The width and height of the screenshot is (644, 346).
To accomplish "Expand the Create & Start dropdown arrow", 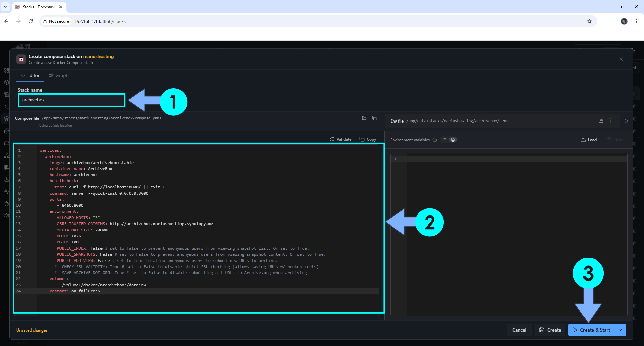I will 620,330.
